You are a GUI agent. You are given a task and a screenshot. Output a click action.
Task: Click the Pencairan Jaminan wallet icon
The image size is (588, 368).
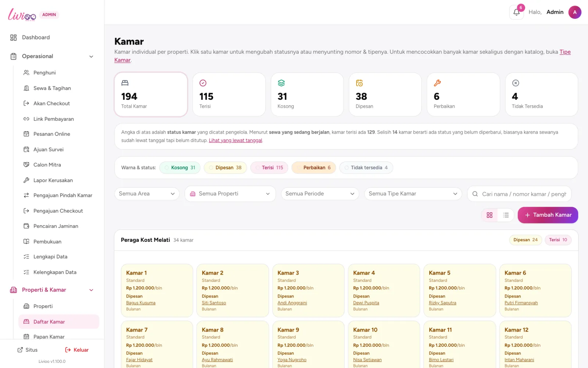tap(26, 226)
